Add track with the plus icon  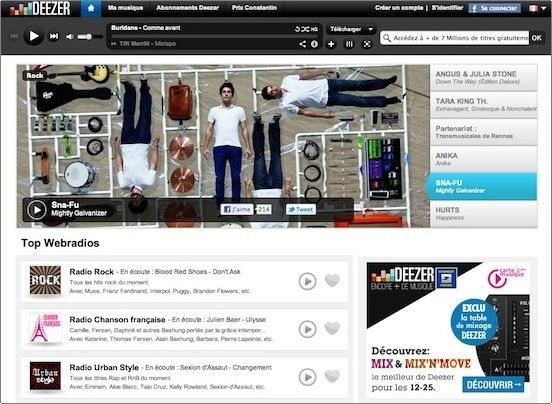331,44
